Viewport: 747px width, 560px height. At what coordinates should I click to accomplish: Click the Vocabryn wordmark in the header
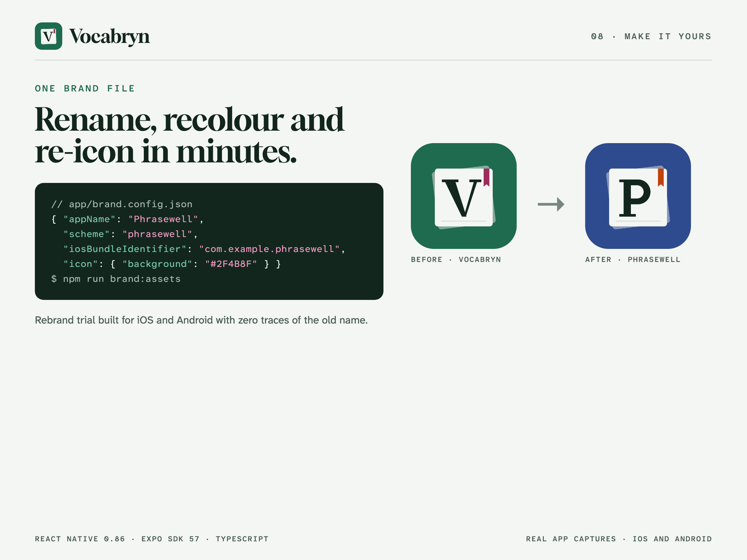click(110, 36)
